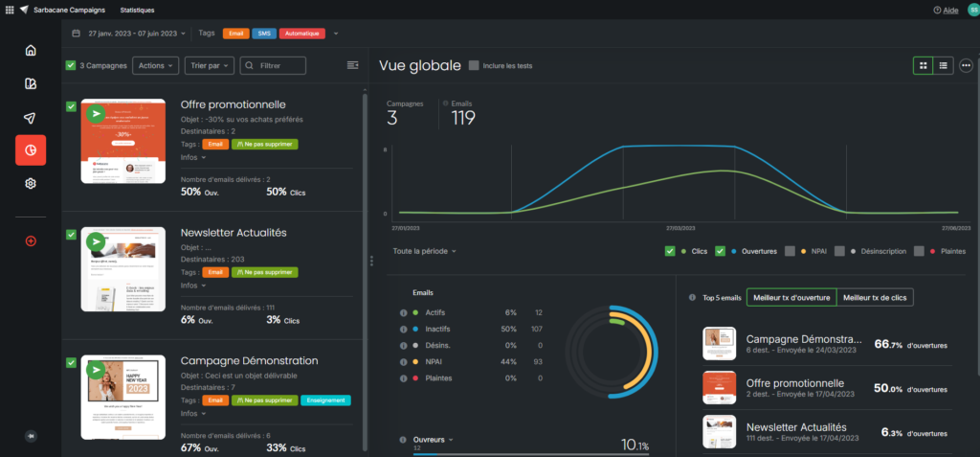Enable the Désinscription series checkbox
Viewport: 980px width, 457px height.
click(x=840, y=251)
